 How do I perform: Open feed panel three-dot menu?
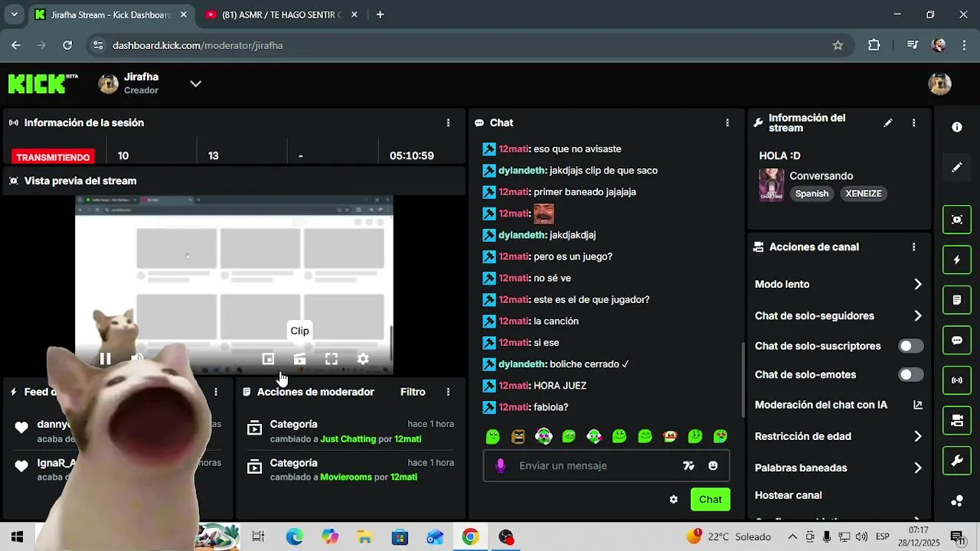click(216, 392)
